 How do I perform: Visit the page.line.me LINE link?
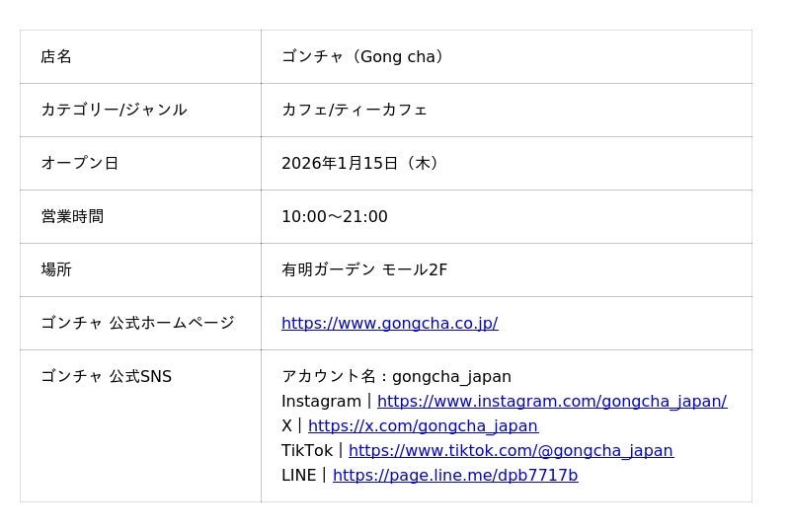(x=455, y=476)
